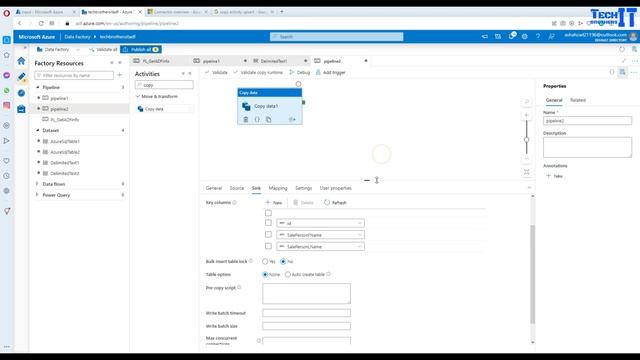The height and width of the screenshot is (360, 640).
Task: View Copy data1 activity source code braces icon
Action: (257, 120)
